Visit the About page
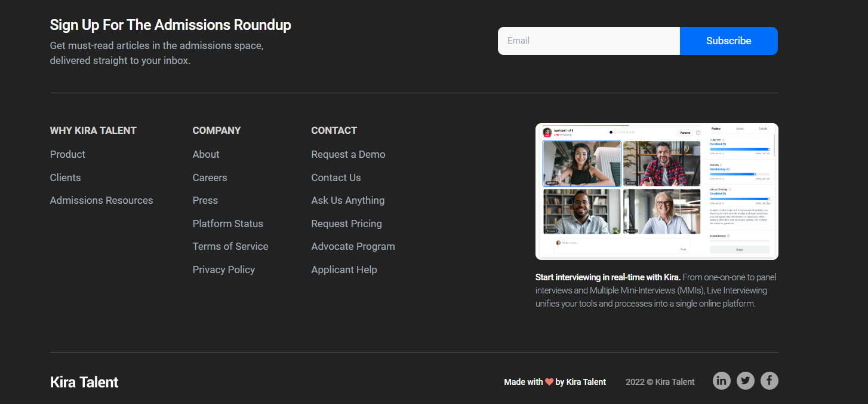Viewport: 868px width, 404px height. point(206,154)
